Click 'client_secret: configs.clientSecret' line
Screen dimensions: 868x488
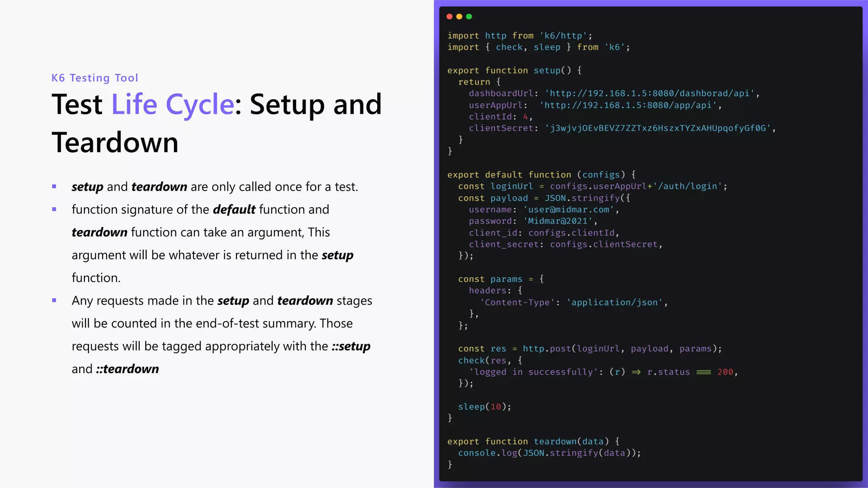(x=565, y=244)
